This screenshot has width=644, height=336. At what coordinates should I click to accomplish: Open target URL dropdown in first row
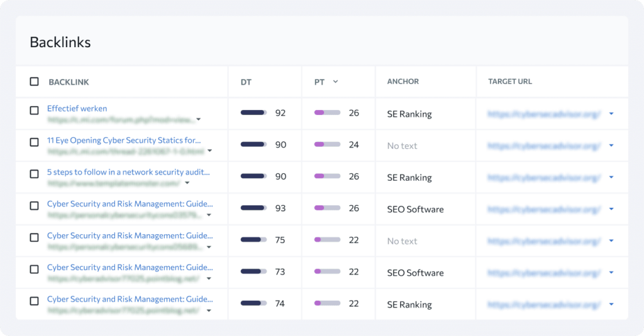click(611, 114)
